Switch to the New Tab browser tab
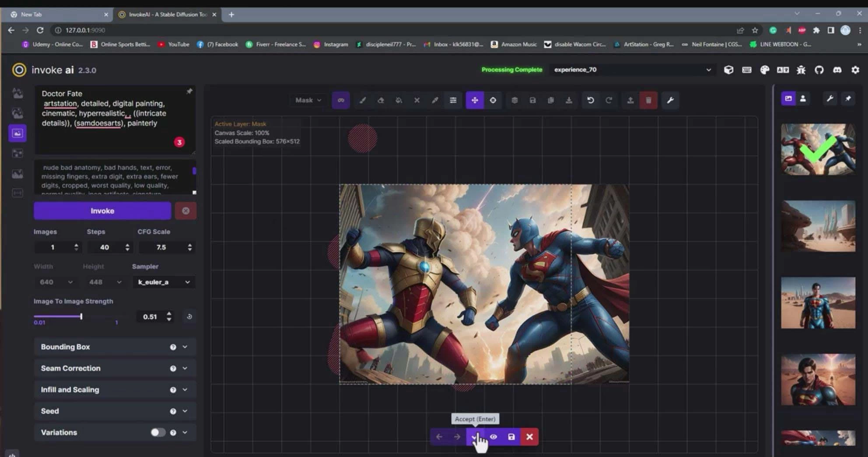 57,14
